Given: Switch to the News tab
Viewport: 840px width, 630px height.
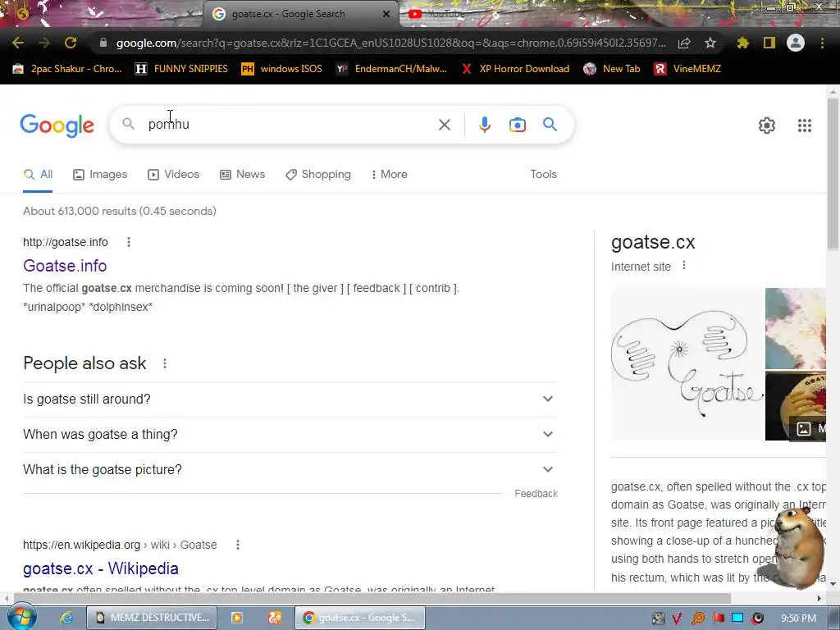Looking at the screenshot, I should pos(243,175).
